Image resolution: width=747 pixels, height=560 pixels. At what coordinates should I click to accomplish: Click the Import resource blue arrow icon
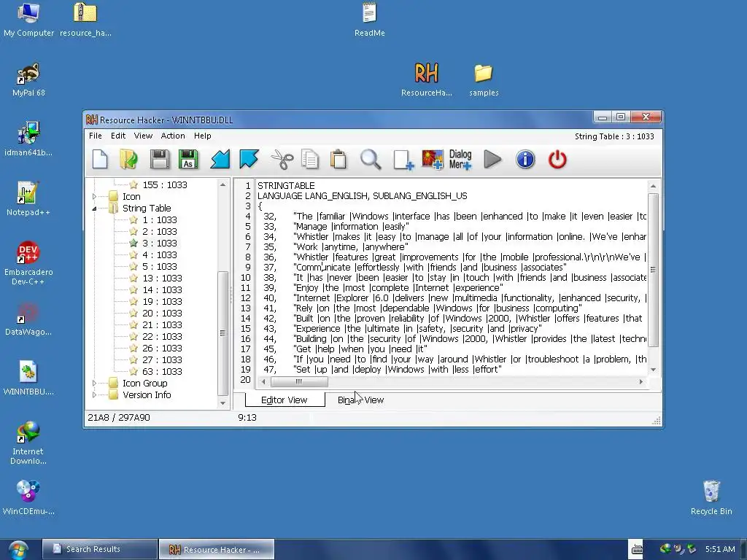click(220, 160)
